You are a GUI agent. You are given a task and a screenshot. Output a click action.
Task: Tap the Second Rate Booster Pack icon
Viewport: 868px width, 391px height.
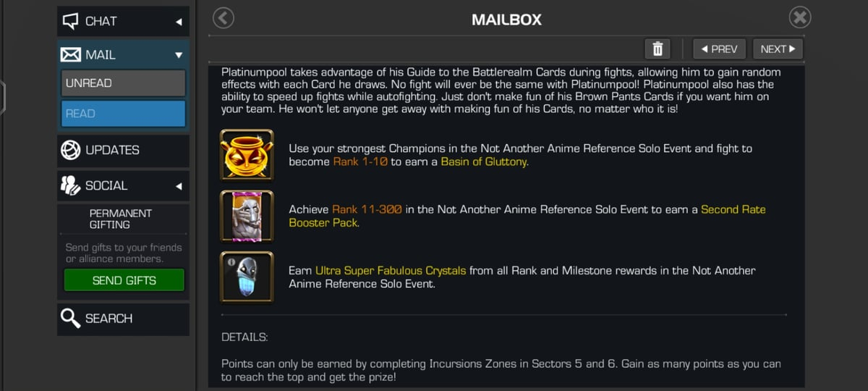click(247, 216)
